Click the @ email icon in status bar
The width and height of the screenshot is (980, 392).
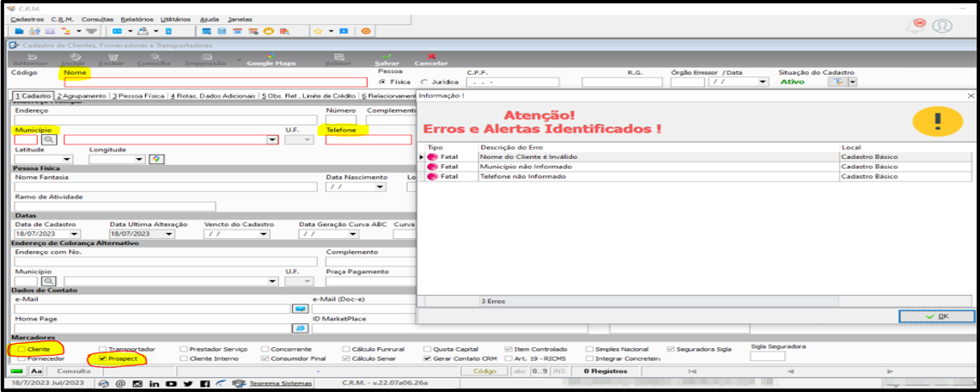(x=120, y=383)
